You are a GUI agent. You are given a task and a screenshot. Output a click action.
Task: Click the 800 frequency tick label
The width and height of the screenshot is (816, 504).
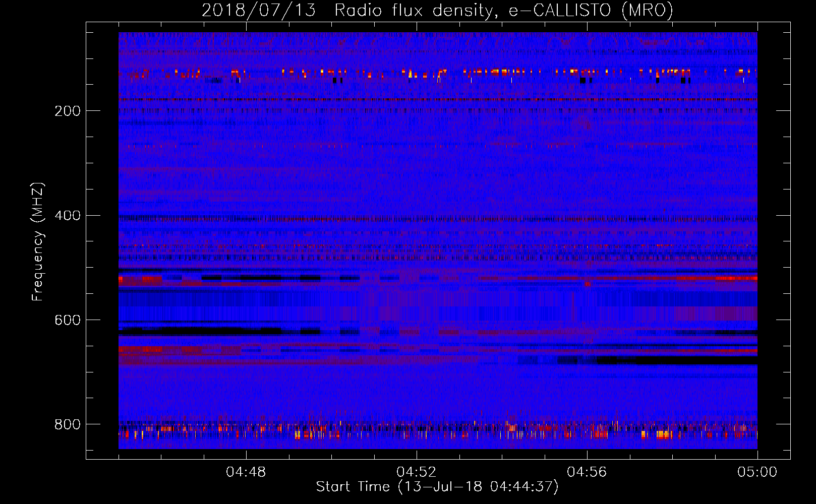tap(68, 424)
